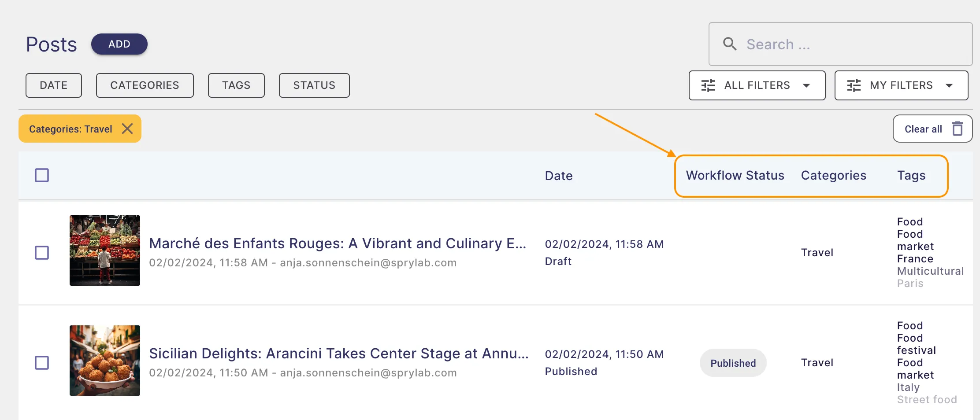This screenshot has width=980, height=420.
Task: Expand the ALL FILTERS dropdown arrow
Action: point(806,85)
